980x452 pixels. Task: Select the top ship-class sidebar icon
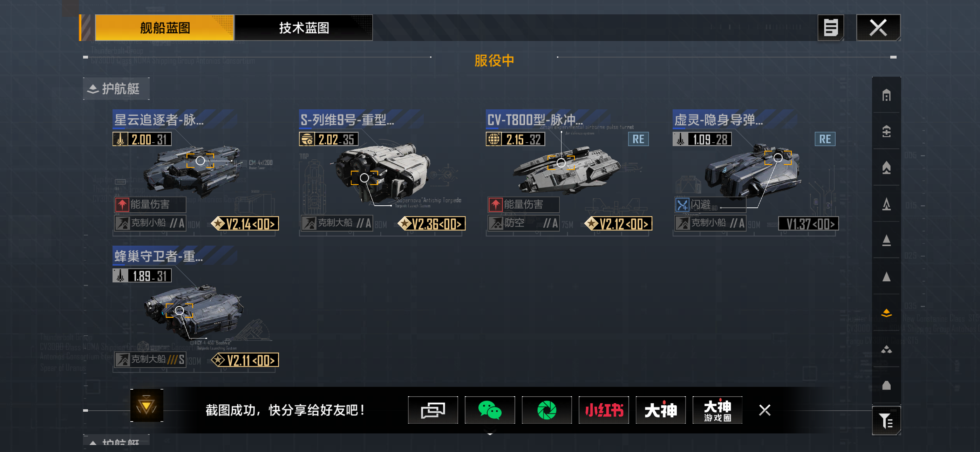point(886,95)
